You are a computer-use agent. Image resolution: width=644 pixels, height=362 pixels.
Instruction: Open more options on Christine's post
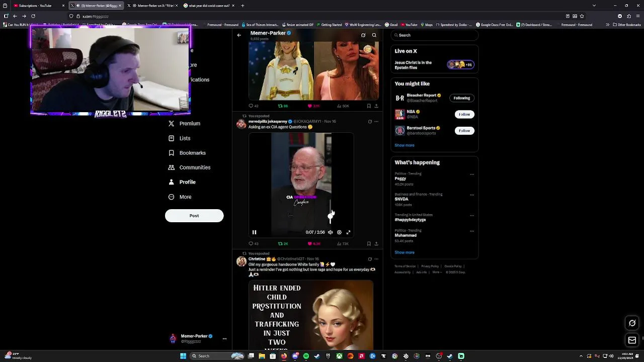376,259
